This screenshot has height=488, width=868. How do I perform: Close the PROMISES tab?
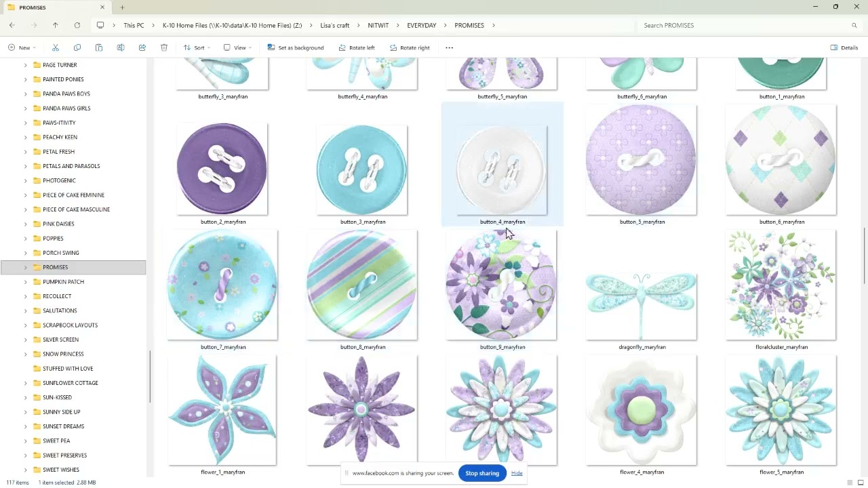[x=102, y=7]
